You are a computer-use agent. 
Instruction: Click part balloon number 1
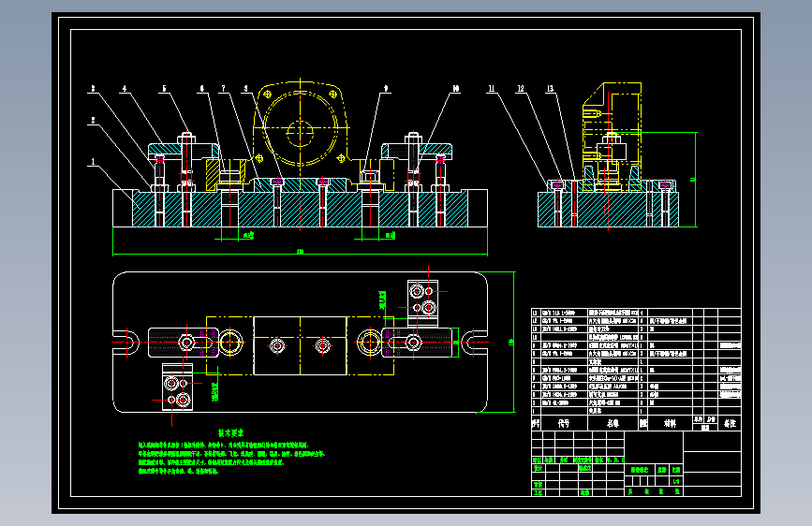(x=94, y=162)
